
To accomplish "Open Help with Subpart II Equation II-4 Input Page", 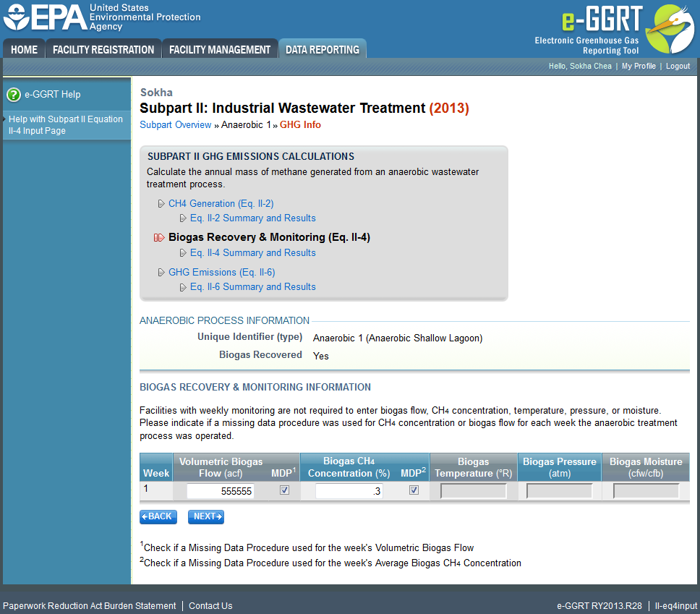I will click(66, 125).
